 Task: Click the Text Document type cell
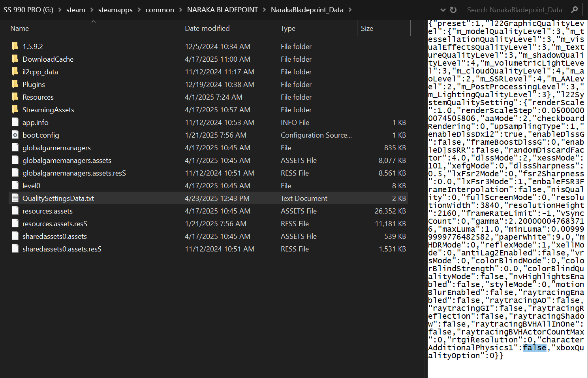click(x=304, y=198)
